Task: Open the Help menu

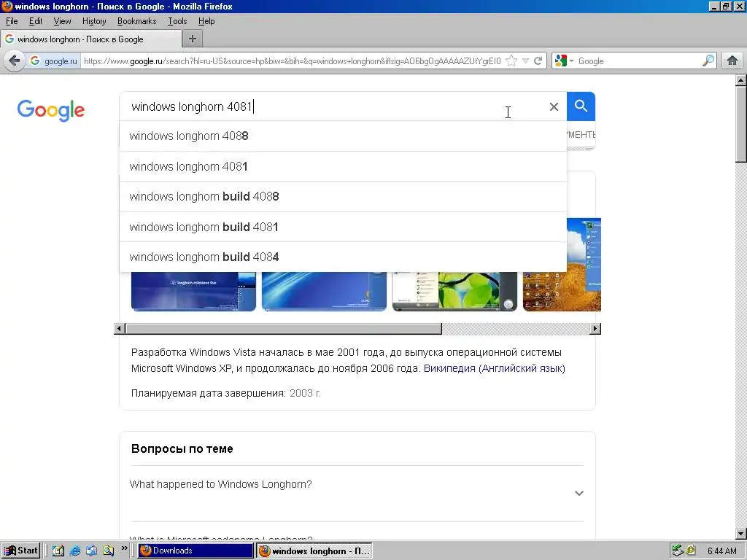Action: click(206, 21)
